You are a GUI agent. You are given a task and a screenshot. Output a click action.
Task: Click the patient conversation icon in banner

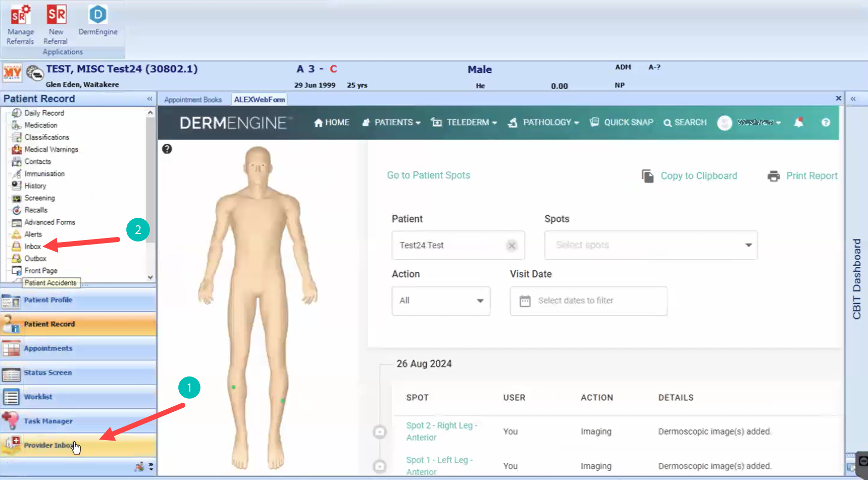34,73
